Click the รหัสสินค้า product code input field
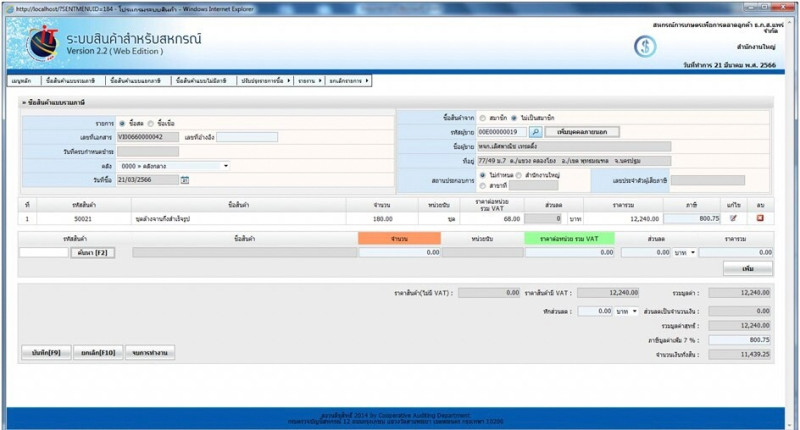The width and height of the screenshot is (800, 430). click(43, 253)
